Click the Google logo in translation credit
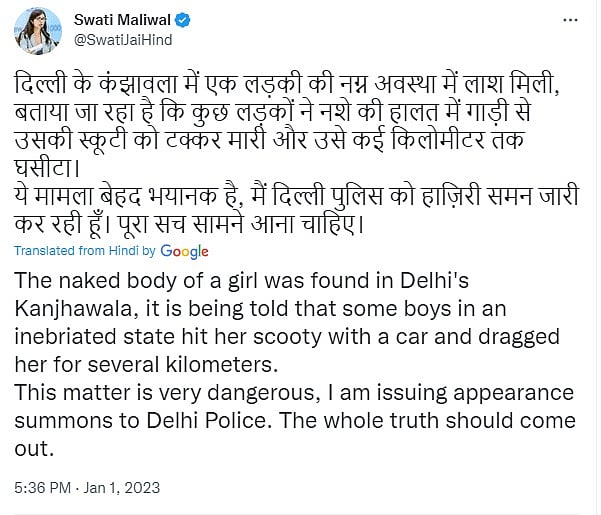The image size is (601, 515). click(x=183, y=250)
